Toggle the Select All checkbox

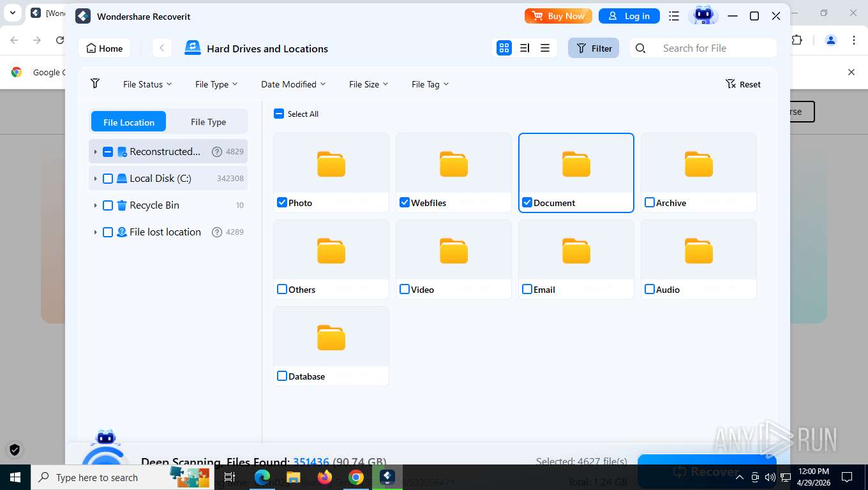279,114
